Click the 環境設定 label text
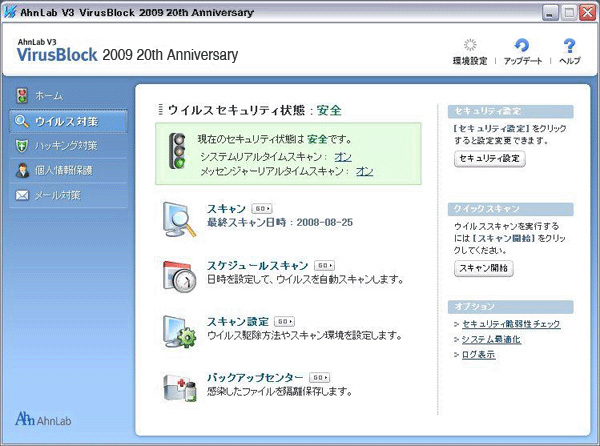The width and height of the screenshot is (600, 446). point(470,61)
